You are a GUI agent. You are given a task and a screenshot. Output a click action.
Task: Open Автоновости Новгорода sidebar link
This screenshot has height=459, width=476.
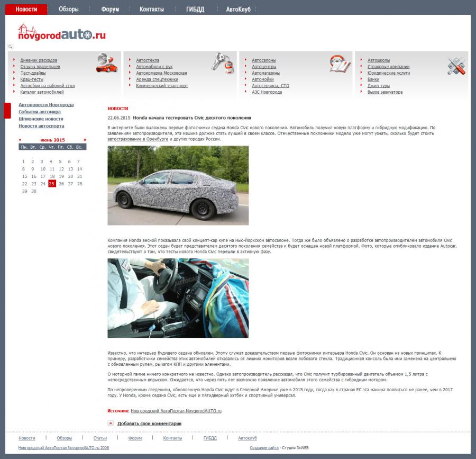[46, 105]
